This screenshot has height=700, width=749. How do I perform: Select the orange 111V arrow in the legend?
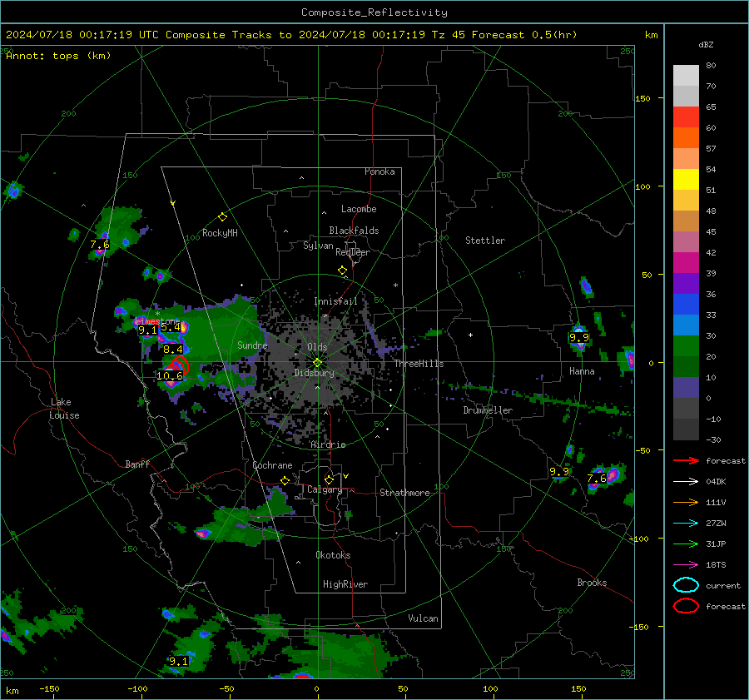click(x=686, y=502)
